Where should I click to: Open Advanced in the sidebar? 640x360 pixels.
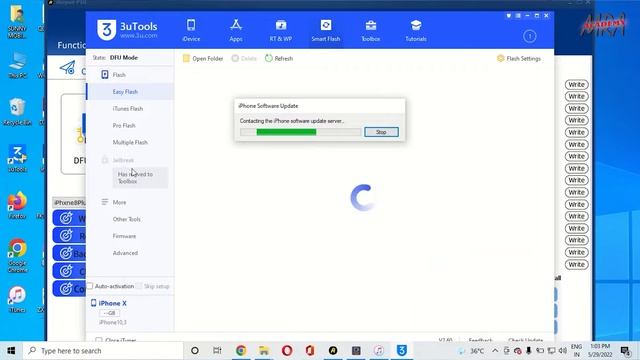125,253
